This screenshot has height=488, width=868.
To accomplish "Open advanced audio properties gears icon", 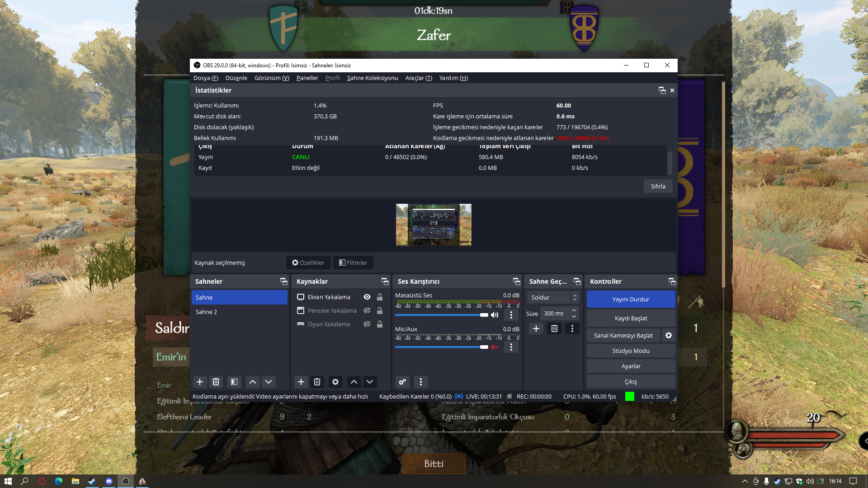I will point(402,382).
